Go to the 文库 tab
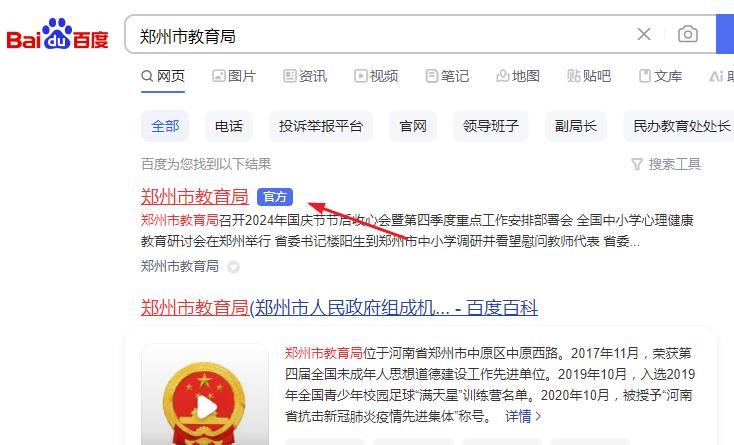 [x=660, y=76]
